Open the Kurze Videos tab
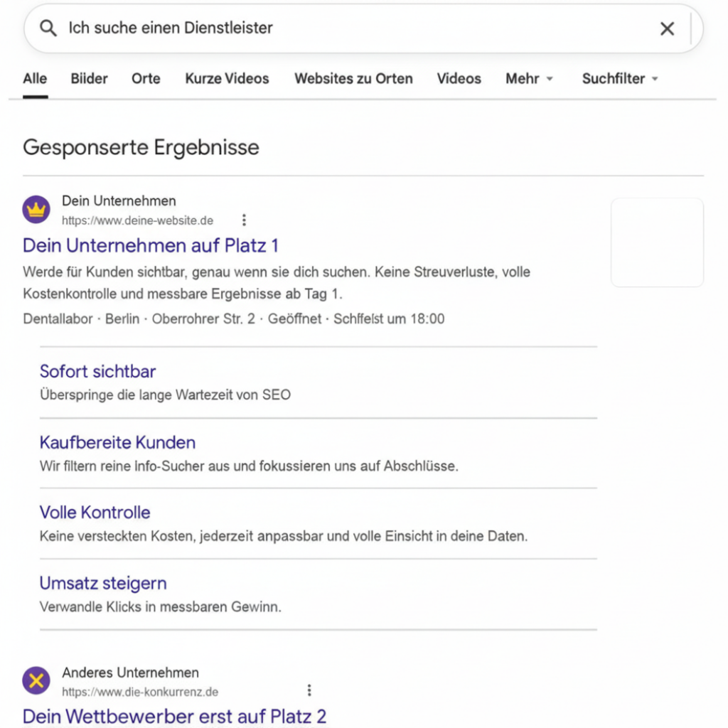The image size is (728, 728). pyautogui.click(x=227, y=79)
